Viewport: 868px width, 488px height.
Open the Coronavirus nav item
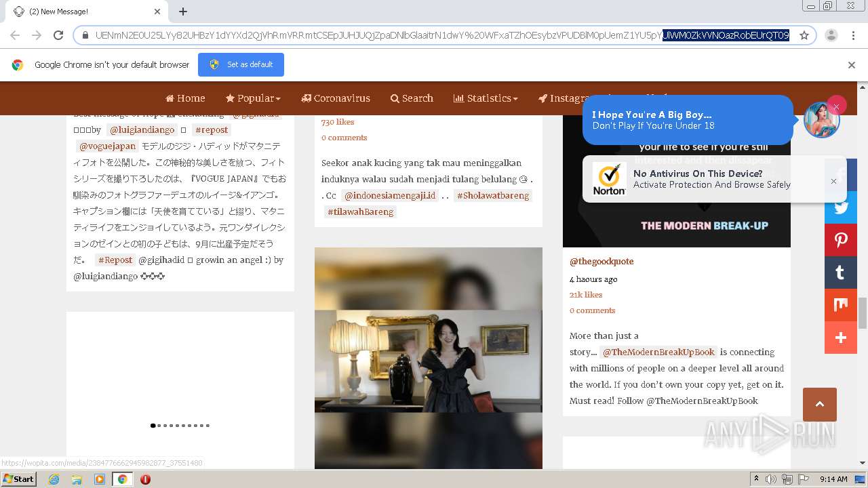click(x=336, y=98)
